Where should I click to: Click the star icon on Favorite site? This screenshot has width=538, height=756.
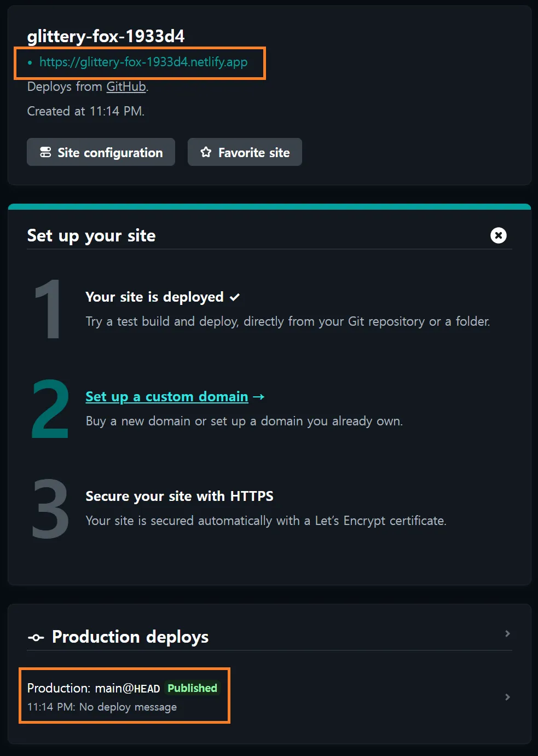point(206,152)
